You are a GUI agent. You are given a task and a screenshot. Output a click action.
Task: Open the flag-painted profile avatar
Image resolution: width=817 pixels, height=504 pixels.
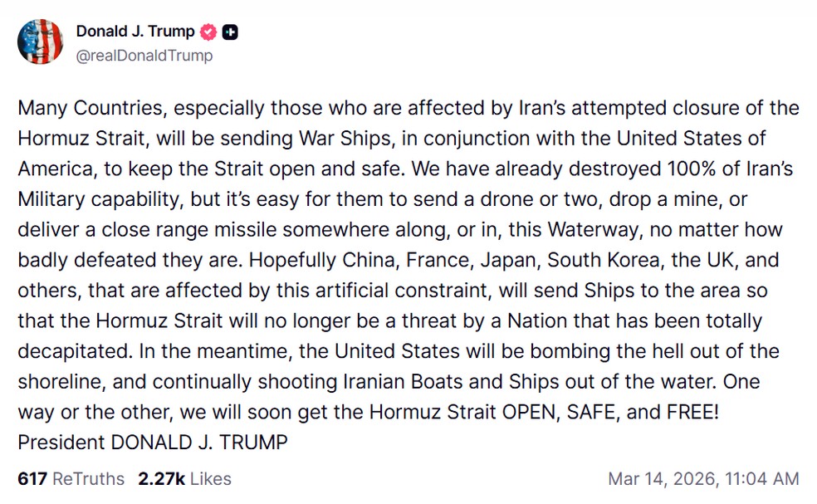tap(40, 41)
